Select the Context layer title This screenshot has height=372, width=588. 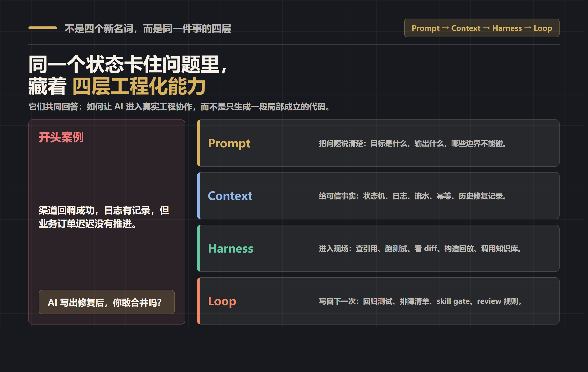pyautogui.click(x=230, y=196)
